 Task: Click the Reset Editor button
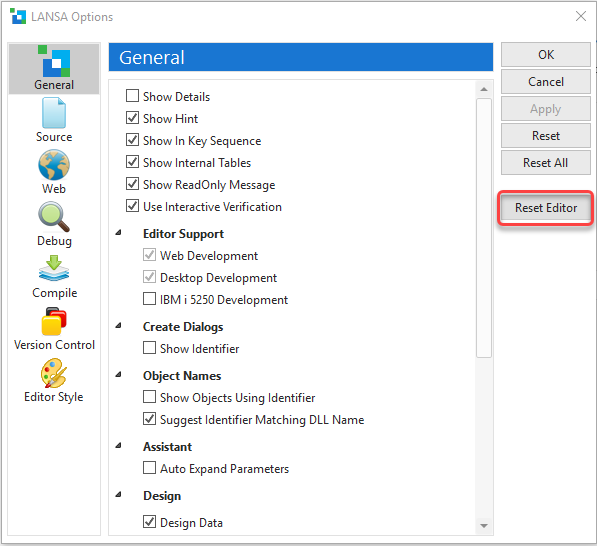coord(546,208)
